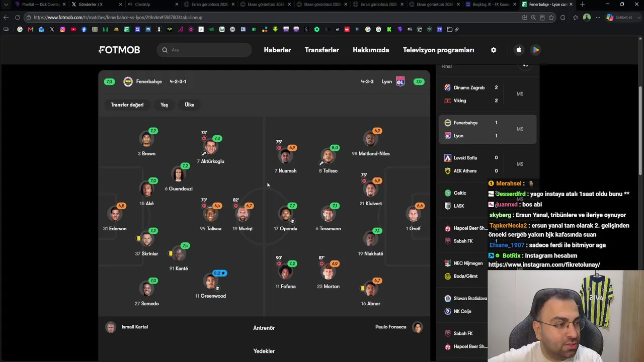Image resolution: width=644 pixels, height=362 pixels.
Task: Click the streamer webcam thumbnail
Action: tap(566, 316)
